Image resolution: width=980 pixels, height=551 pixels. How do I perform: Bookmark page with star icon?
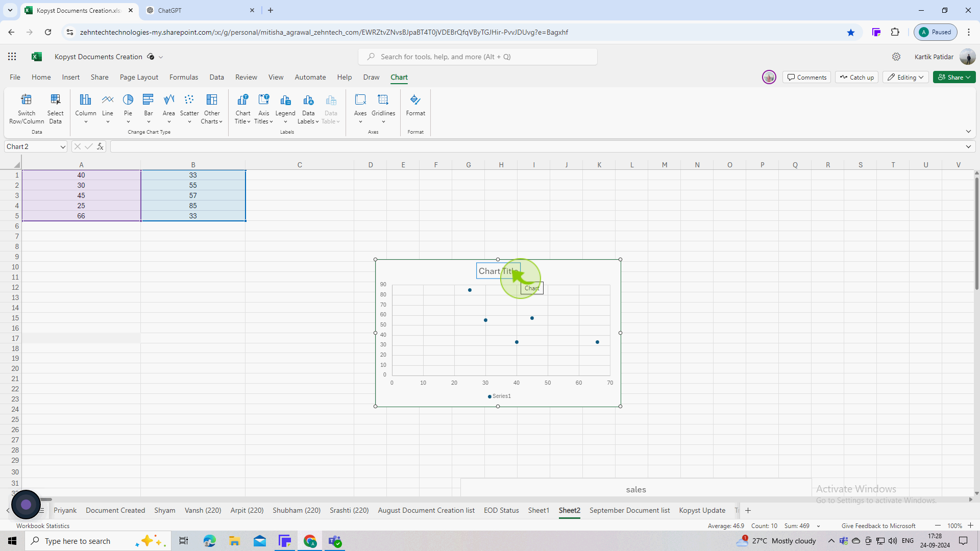tap(851, 32)
